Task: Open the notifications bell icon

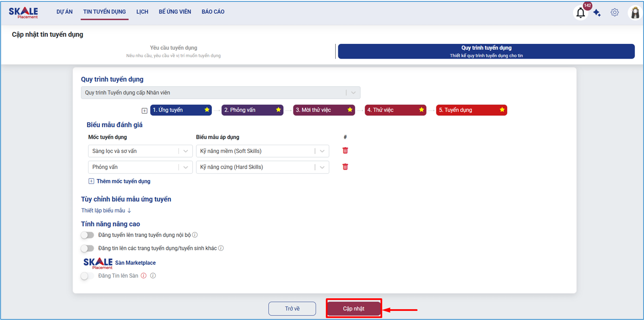Action: [x=580, y=13]
